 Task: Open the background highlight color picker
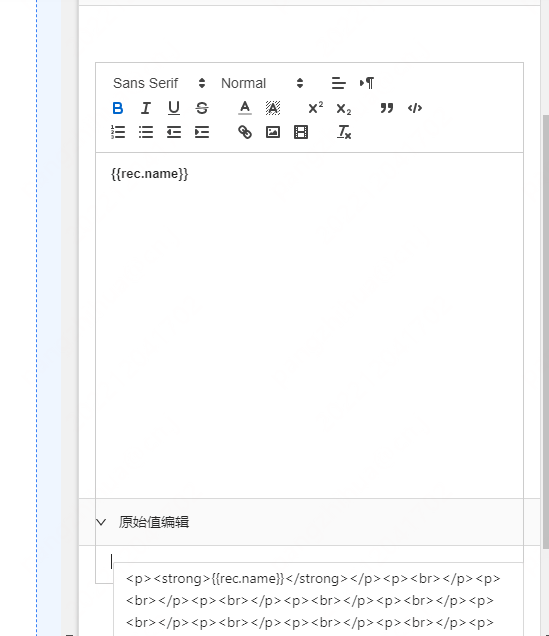[272, 108]
